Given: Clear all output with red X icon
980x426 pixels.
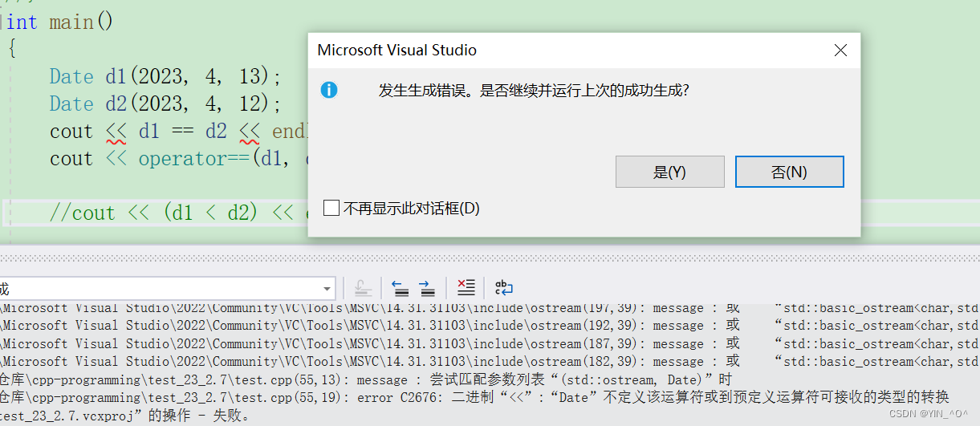Looking at the screenshot, I should click(466, 288).
